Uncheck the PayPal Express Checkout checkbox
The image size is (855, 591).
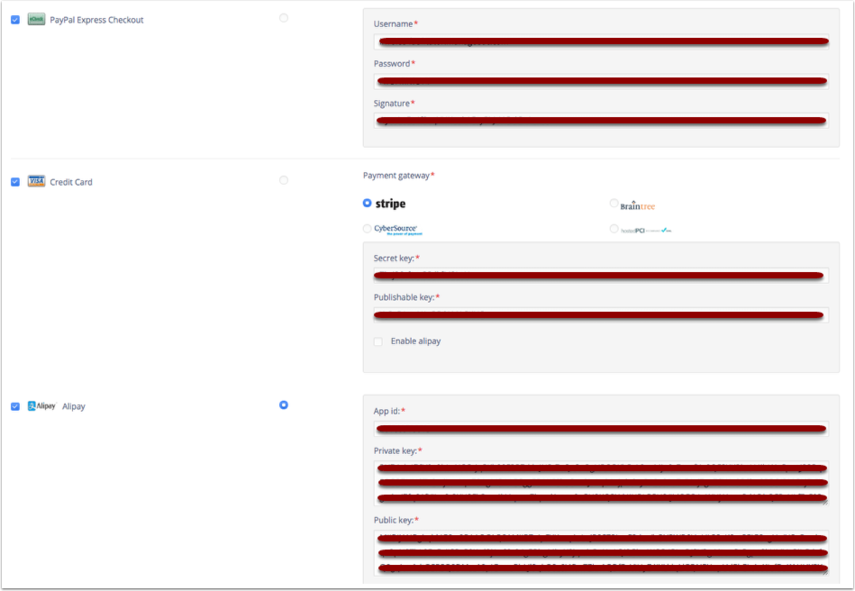[15, 20]
